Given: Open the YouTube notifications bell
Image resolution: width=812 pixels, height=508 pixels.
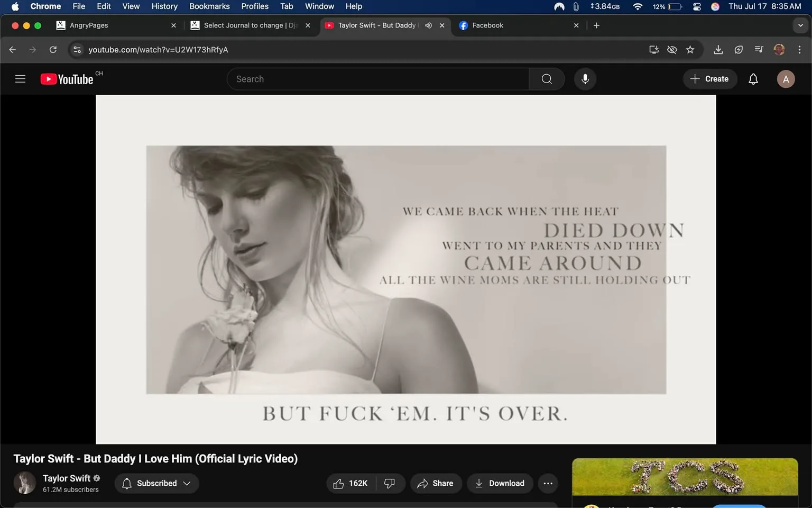Looking at the screenshot, I should click(x=753, y=78).
